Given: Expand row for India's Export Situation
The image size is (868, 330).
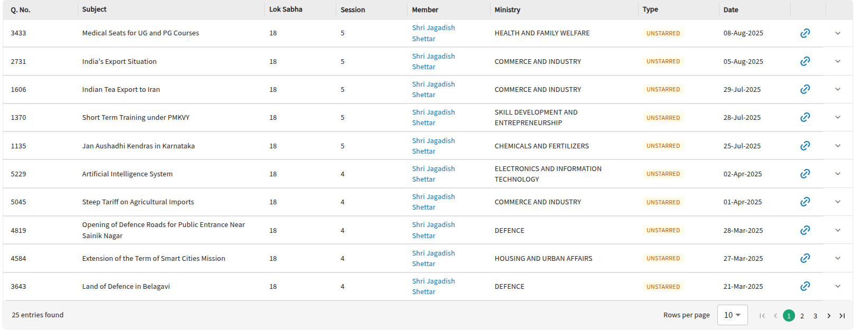Looking at the screenshot, I should click(x=838, y=61).
